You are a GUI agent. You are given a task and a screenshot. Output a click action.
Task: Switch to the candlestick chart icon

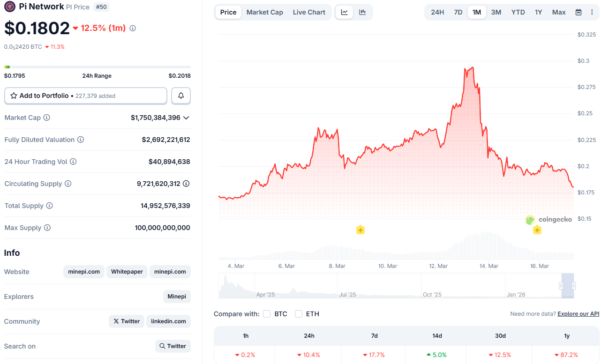[x=362, y=12]
